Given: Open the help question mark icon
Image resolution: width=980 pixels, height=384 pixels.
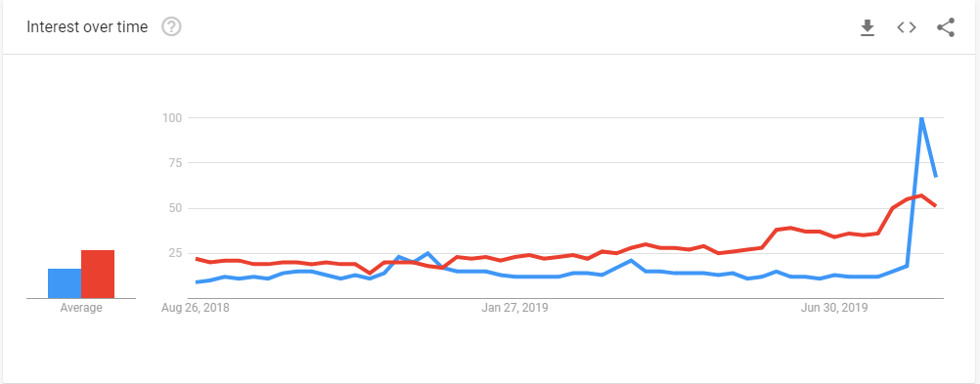Looking at the screenshot, I should [x=171, y=26].
